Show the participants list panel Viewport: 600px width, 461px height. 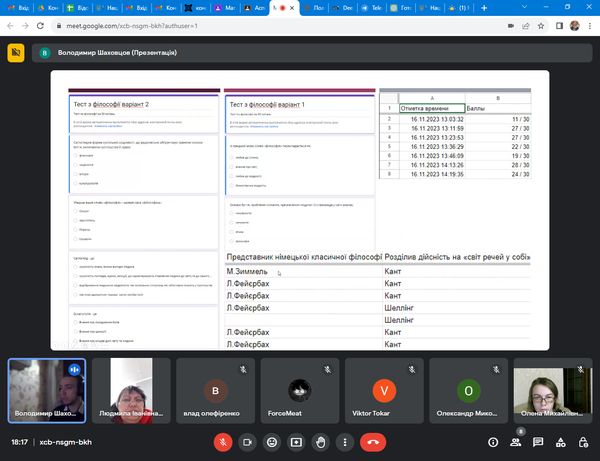(515, 441)
